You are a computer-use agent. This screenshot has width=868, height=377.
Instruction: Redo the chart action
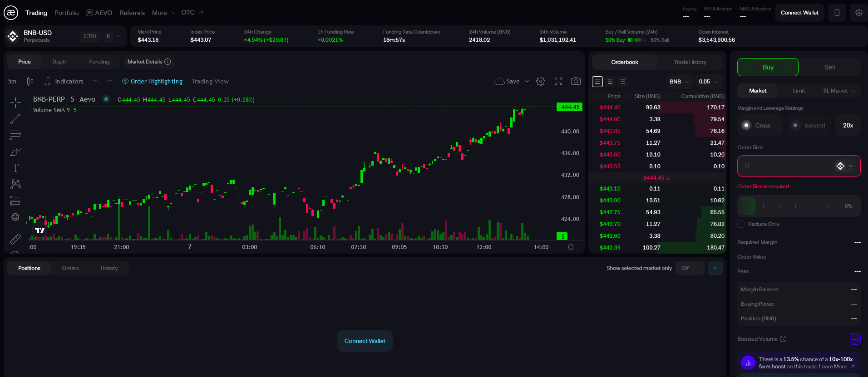(x=108, y=81)
